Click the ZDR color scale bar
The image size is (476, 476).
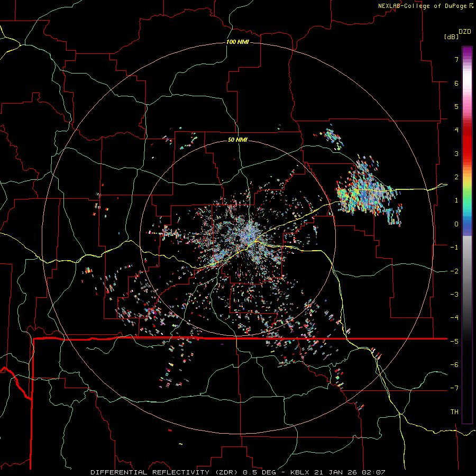click(467, 235)
